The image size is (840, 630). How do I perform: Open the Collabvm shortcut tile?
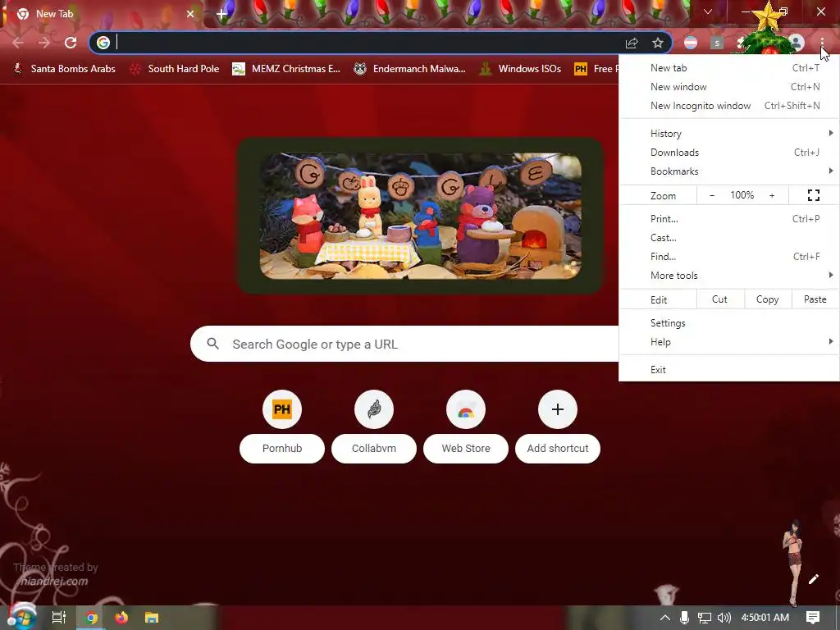(x=374, y=427)
